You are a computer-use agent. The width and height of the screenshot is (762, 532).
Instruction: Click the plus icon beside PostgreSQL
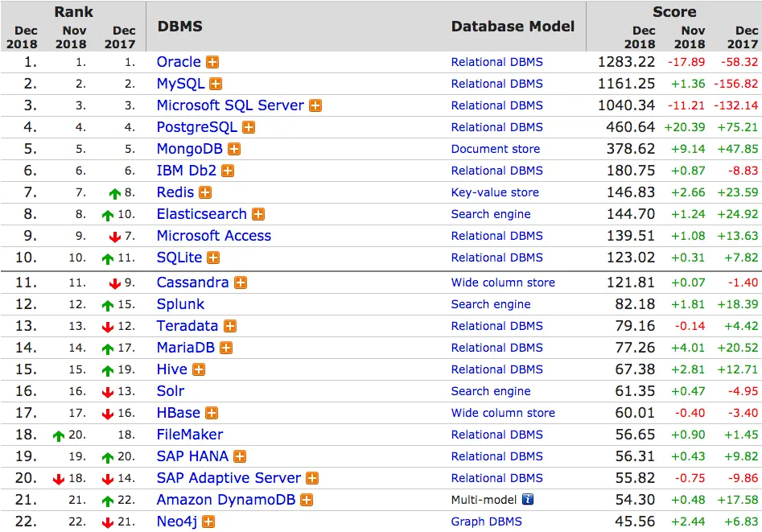click(249, 127)
